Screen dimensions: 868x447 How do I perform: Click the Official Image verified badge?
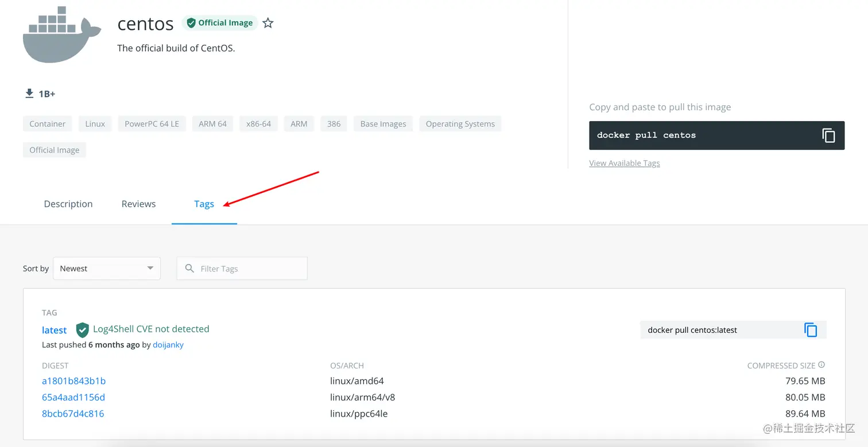coord(220,23)
